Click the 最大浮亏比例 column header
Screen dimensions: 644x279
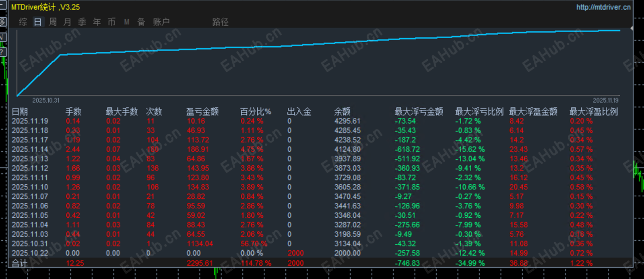click(479, 112)
